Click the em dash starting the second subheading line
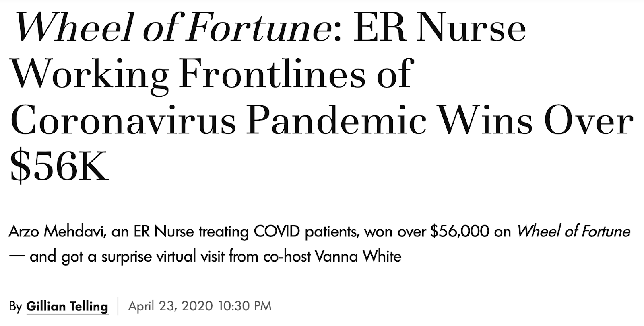This screenshot has width=644, height=326. pos(17,256)
